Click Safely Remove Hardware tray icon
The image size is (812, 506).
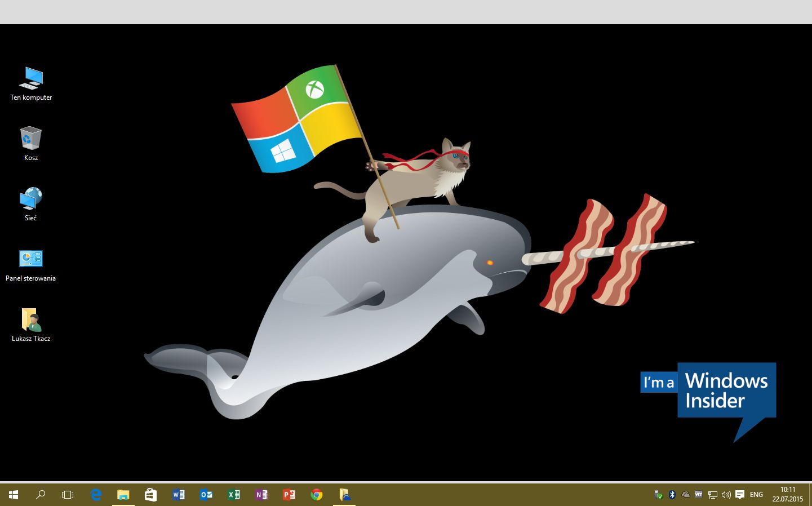point(658,495)
